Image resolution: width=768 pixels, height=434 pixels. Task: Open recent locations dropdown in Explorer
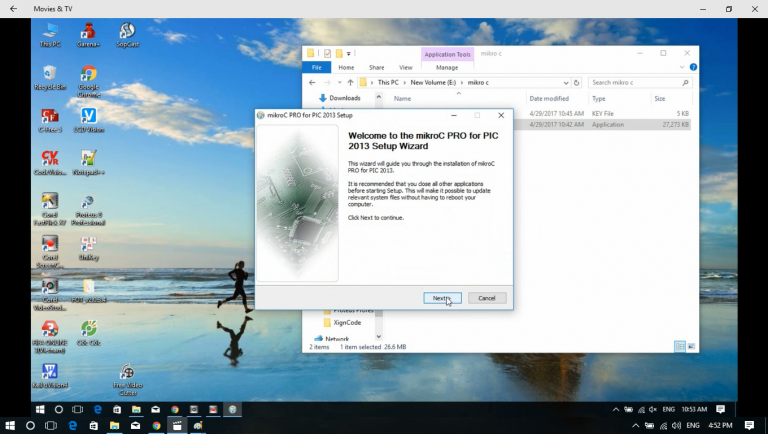click(x=339, y=83)
